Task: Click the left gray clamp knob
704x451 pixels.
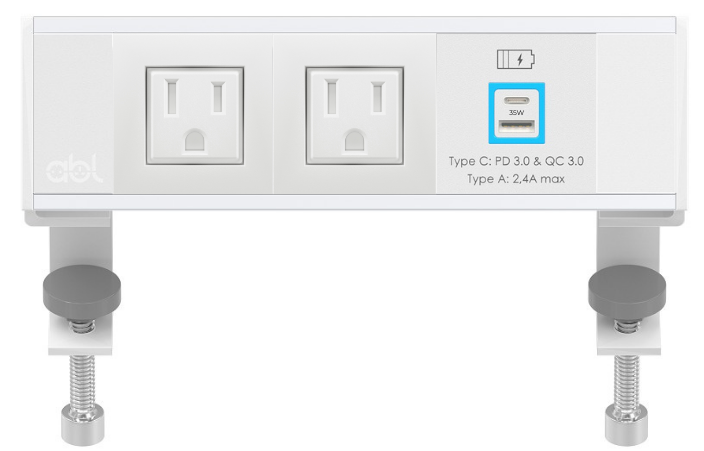Action: tap(82, 292)
